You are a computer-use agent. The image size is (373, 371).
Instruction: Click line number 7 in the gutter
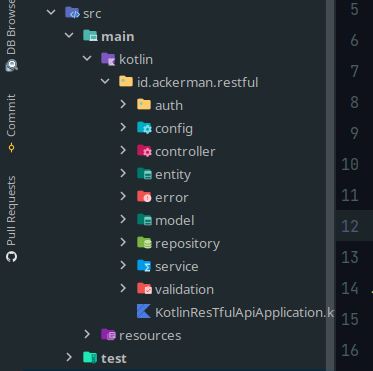[x=354, y=71]
